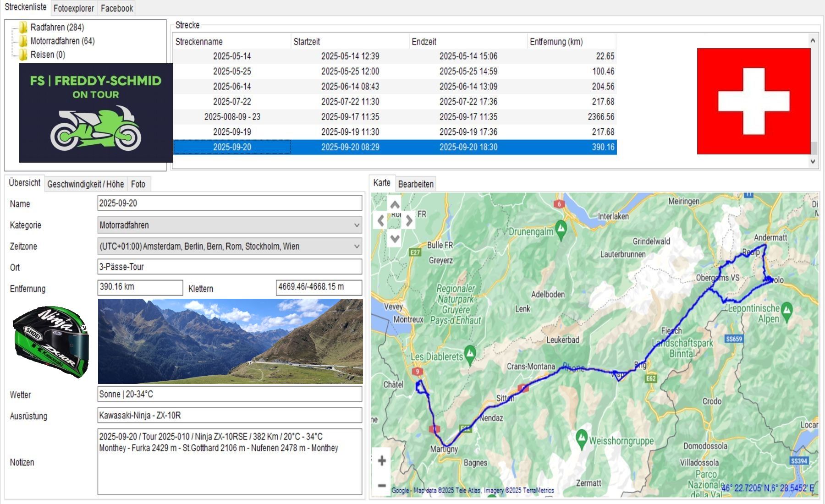
Task: Zoom in on the map
Action: click(382, 461)
